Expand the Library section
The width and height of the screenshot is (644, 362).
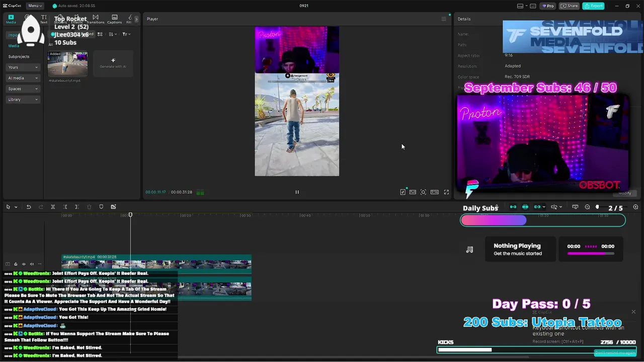[23, 100]
